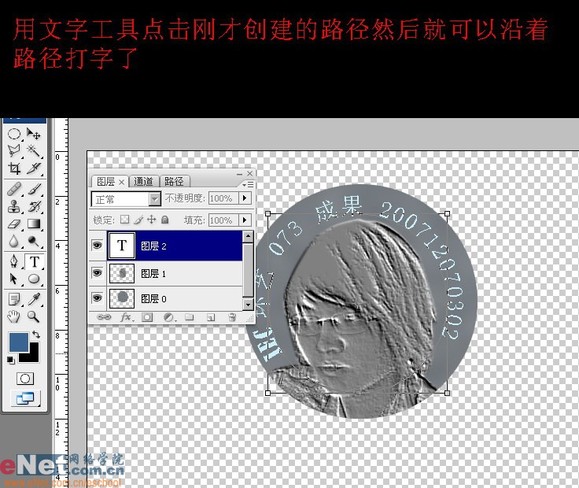
Task: Reset default foreground and background colors
Action: tap(11, 360)
